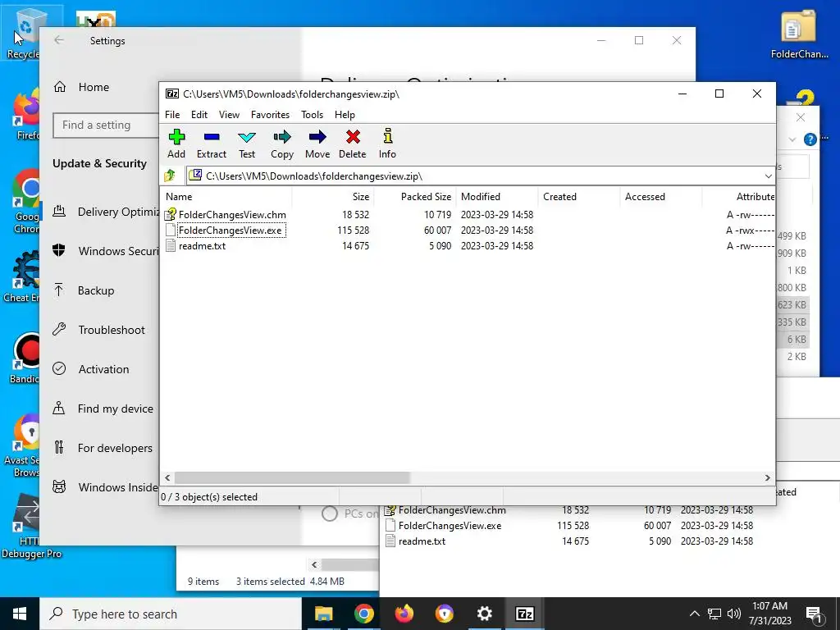Open the Favorites menu
This screenshot has height=630, width=840.
(x=270, y=115)
